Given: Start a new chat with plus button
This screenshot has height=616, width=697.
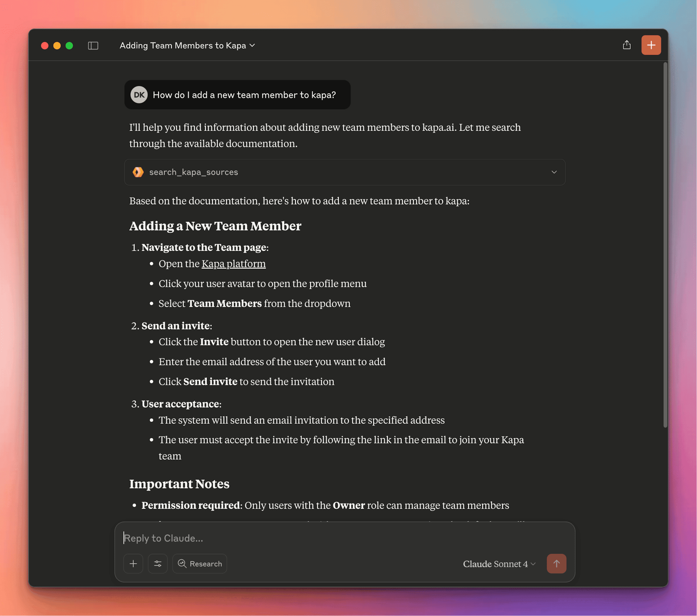Looking at the screenshot, I should point(651,45).
